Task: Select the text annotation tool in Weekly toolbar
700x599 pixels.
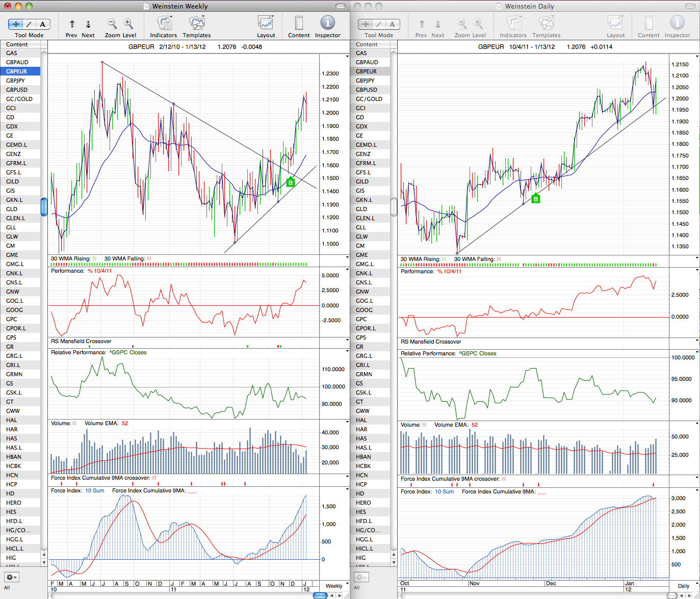Action: tap(43, 24)
